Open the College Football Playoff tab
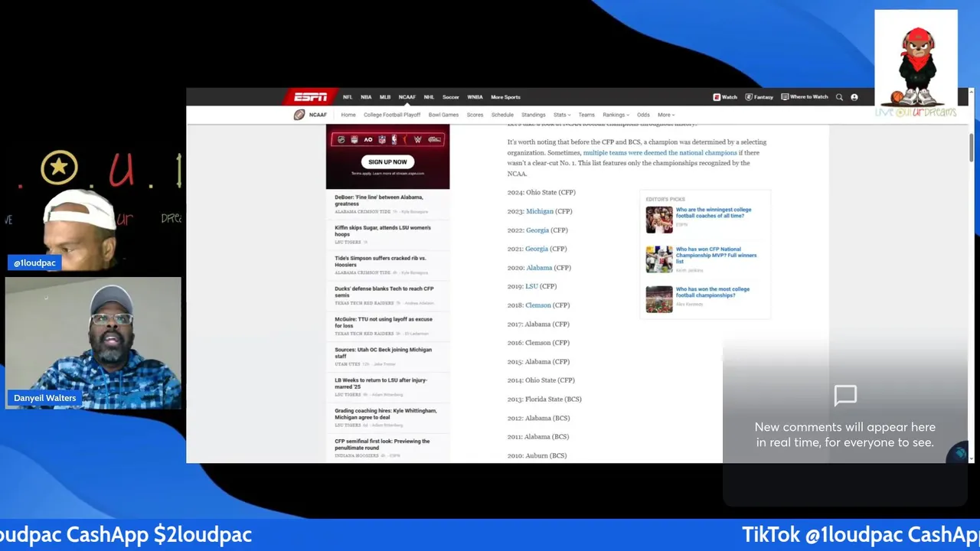The image size is (980, 551). pos(392,115)
